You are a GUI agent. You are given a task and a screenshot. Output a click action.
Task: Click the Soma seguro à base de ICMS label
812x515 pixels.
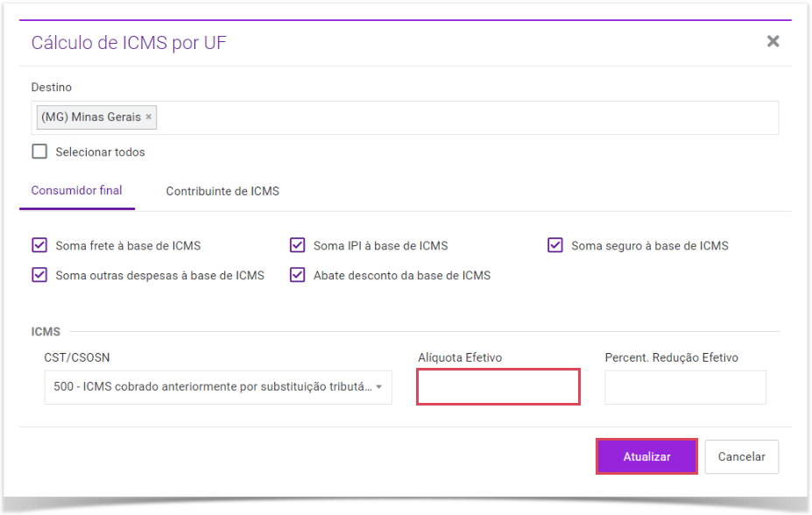[650, 246]
